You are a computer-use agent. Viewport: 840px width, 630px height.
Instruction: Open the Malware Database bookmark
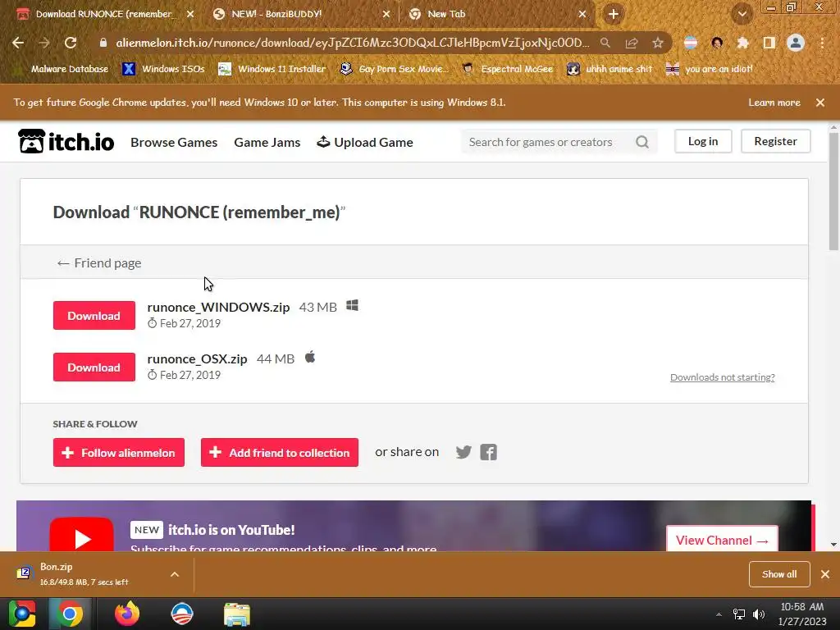(61, 69)
